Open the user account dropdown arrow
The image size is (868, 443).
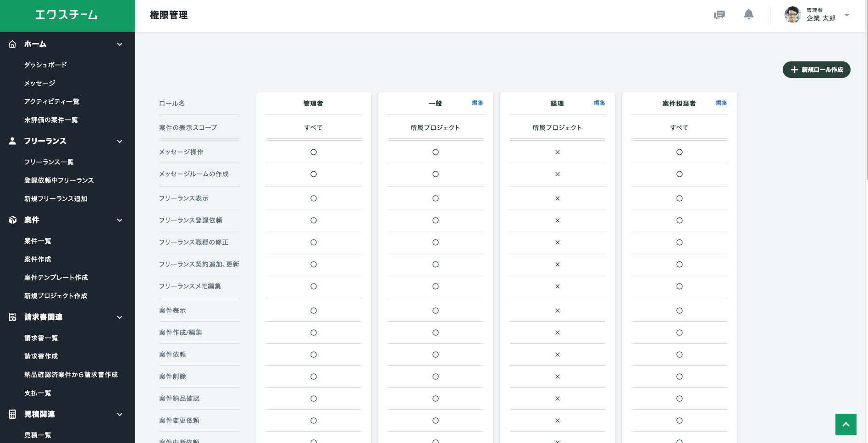click(847, 15)
